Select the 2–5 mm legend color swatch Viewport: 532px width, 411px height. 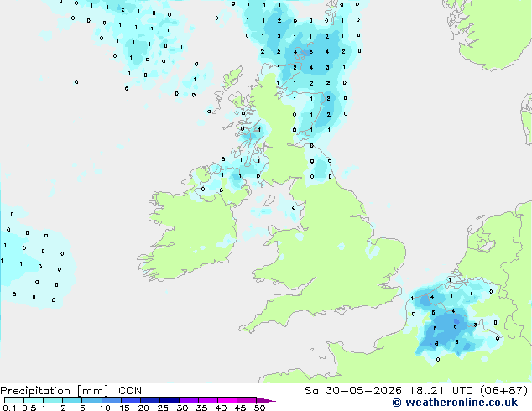72,400
